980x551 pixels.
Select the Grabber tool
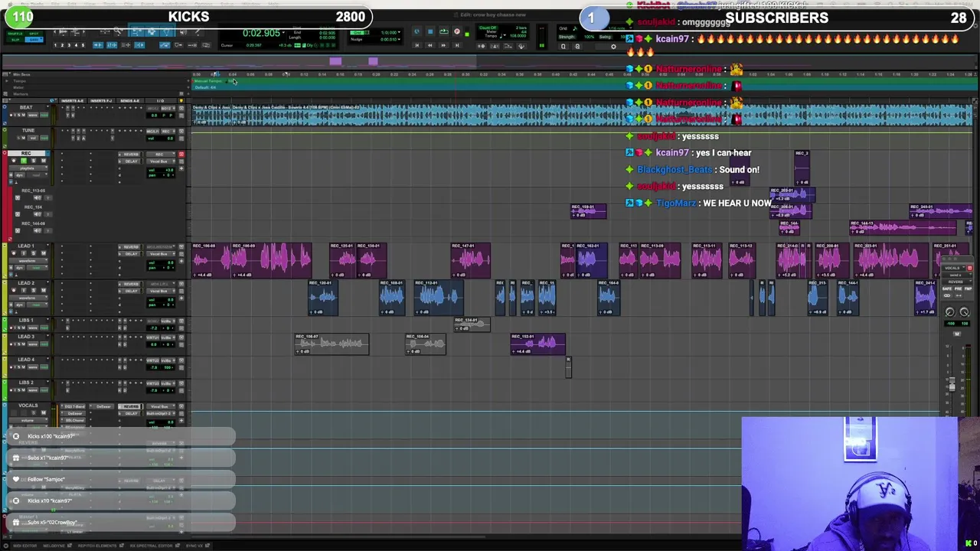(x=167, y=31)
